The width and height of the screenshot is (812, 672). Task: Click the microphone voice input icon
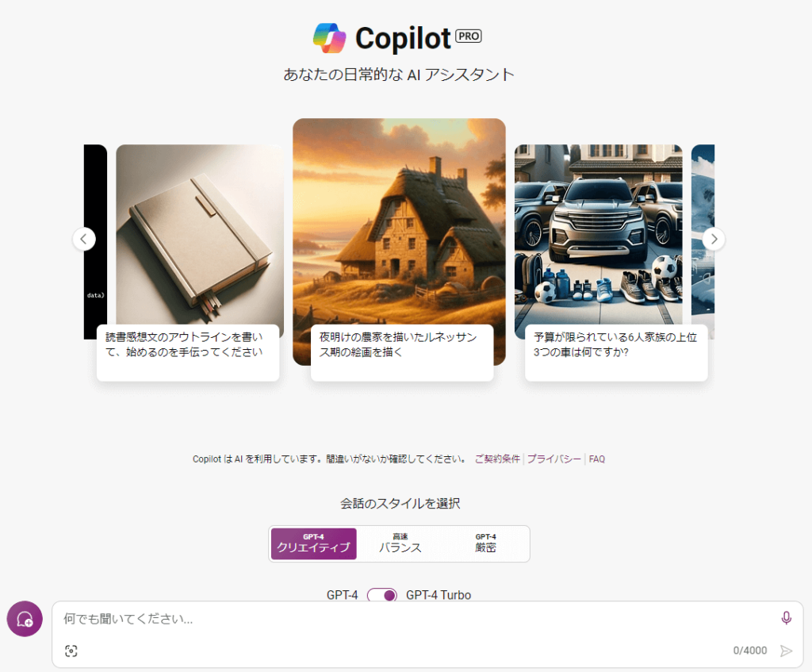point(786,617)
